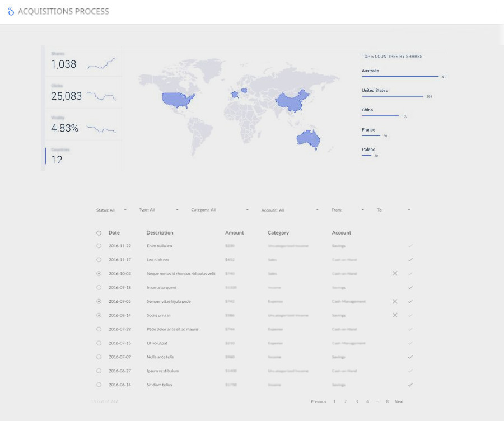This screenshot has width=504, height=421.
Task: Jump to page 3 in pagination
Action: [356, 401]
